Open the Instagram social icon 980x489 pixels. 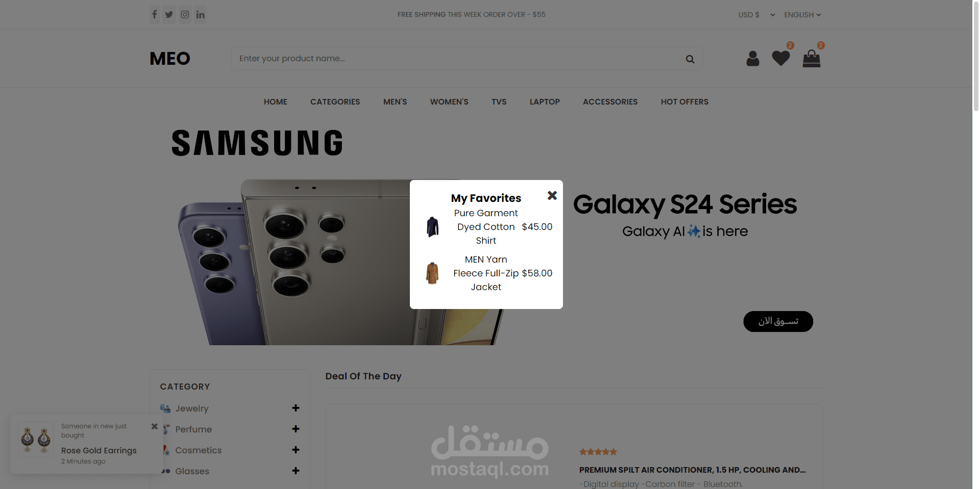pyautogui.click(x=185, y=15)
